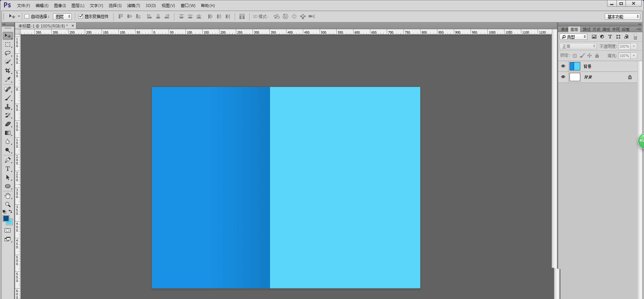644x299 pixels.
Task: Click the filter for pixel layers icon
Action: (594, 37)
